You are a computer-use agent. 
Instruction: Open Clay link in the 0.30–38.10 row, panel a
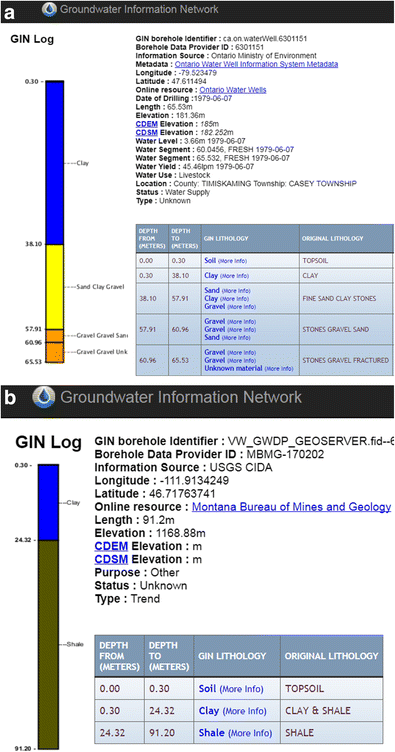(211, 276)
